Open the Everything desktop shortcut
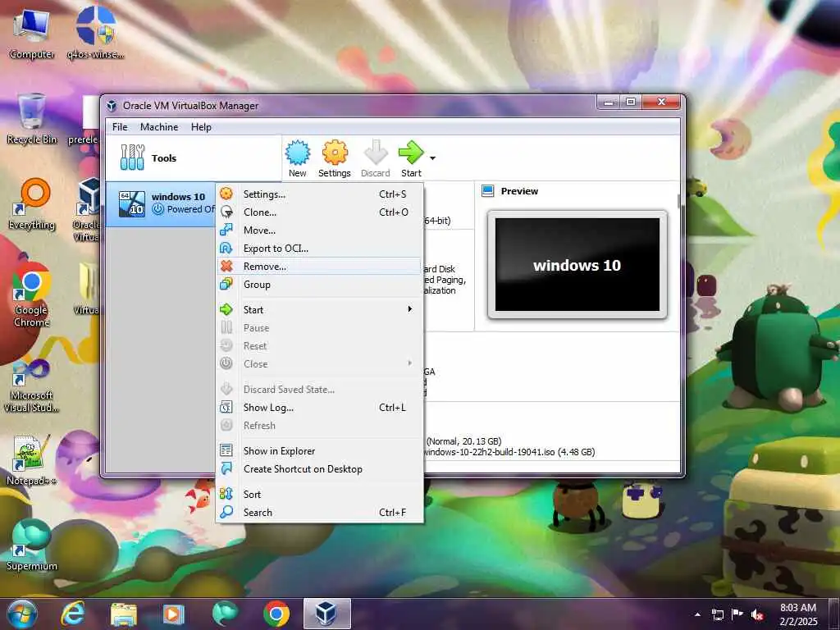The image size is (840, 630). point(32,204)
